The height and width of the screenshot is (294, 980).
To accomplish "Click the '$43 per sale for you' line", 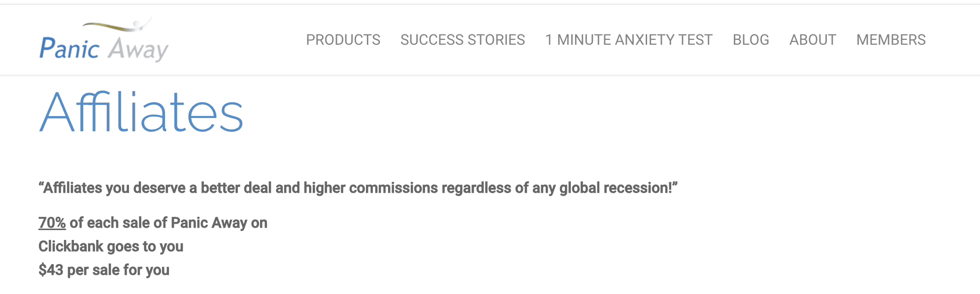I will click(x=104, y=270).
